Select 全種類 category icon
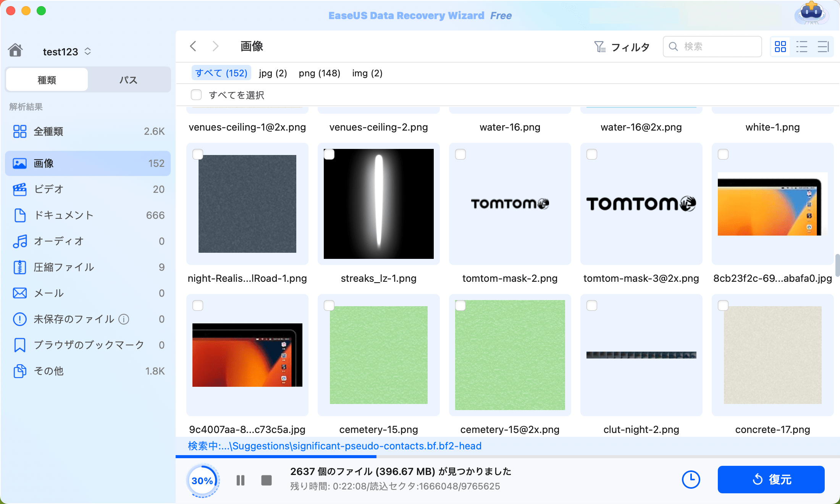Screen dimensions: 840x504 tap(19, 131)
